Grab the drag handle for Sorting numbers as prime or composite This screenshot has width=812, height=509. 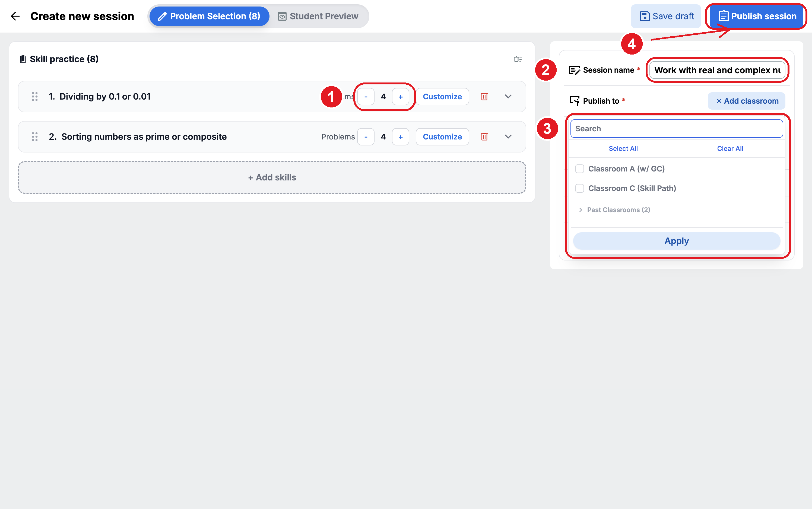coord(35,137)
